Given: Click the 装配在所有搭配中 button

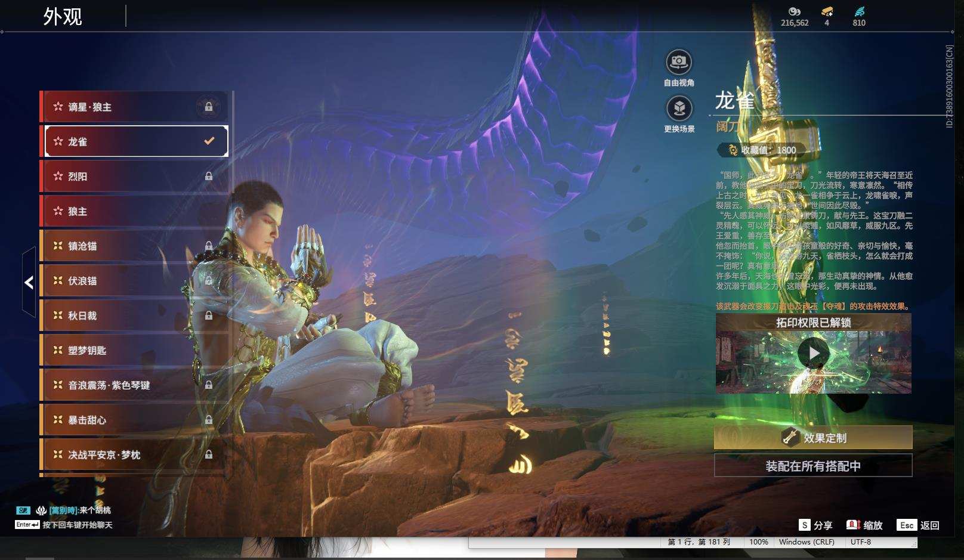Looking at the screenshot, I should click(x=813, y=466).
